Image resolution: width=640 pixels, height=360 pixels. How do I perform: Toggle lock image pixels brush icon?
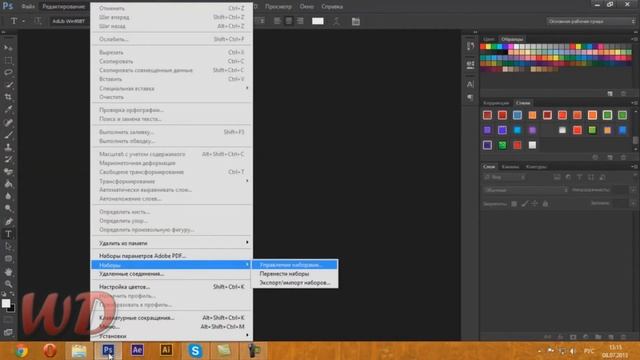pos(524,203)
